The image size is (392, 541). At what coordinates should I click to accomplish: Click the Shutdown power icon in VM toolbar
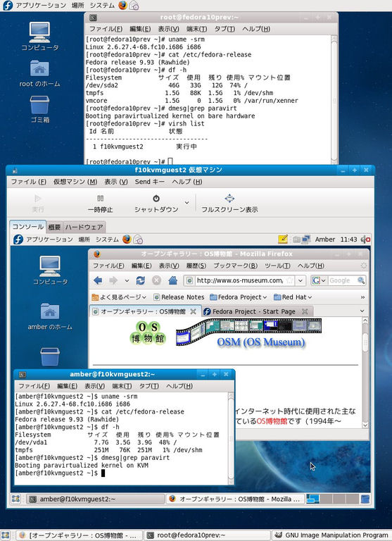pyautogui.click(x=156, y=199)
